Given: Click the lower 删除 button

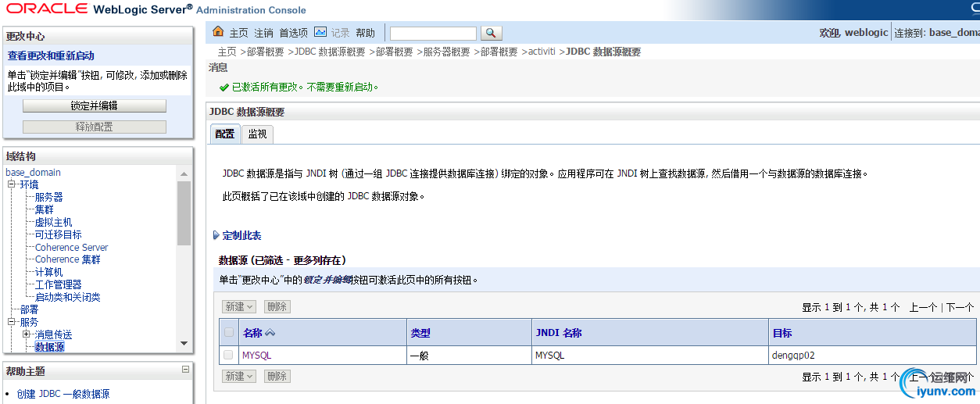Looking at the screenshot, I should (x=277, y=376).
